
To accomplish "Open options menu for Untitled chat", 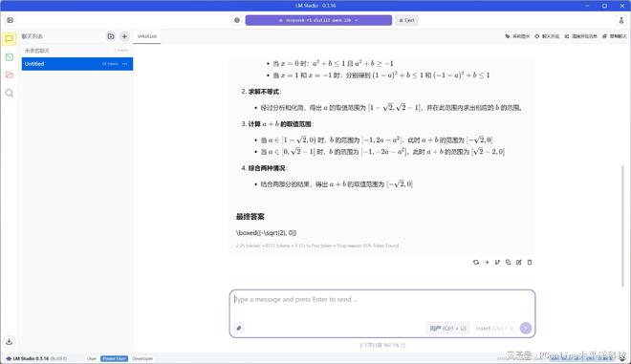I will (124, 64).
